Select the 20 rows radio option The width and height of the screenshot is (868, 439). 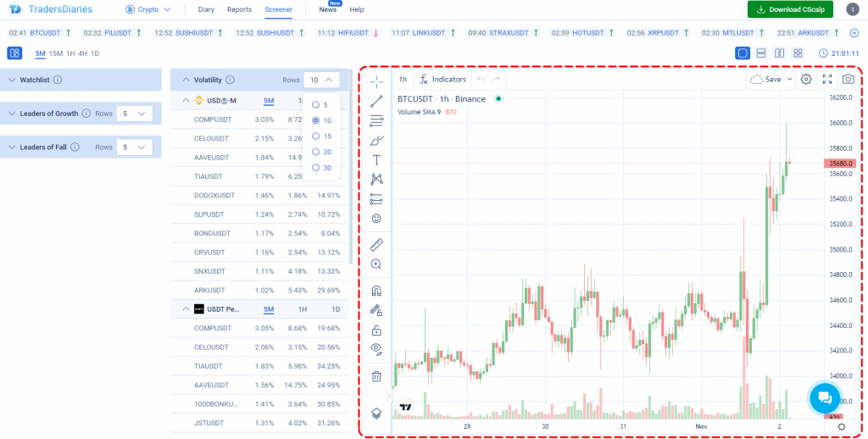point(316,152)
